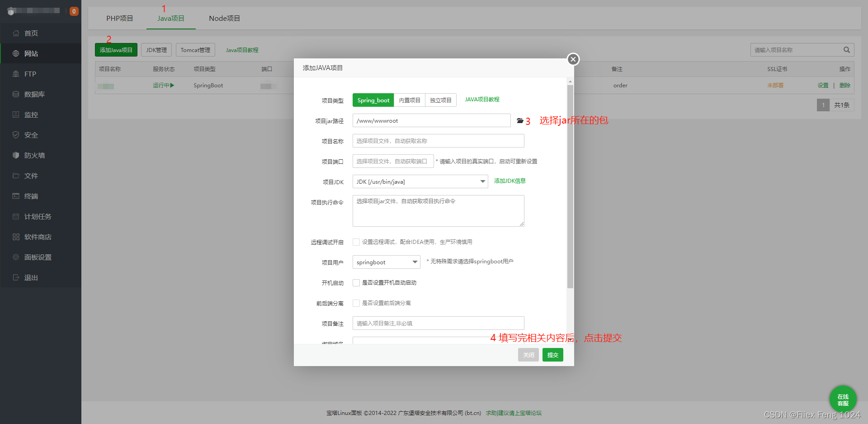868x424 pixels.
Task: Click the search magnifier icon
Action: pos(846,50)
